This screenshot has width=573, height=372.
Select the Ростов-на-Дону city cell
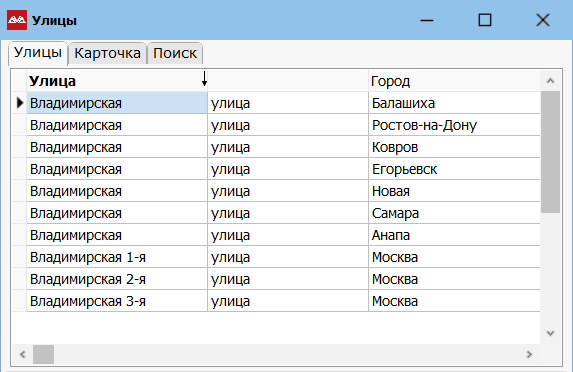coord(454,125)
